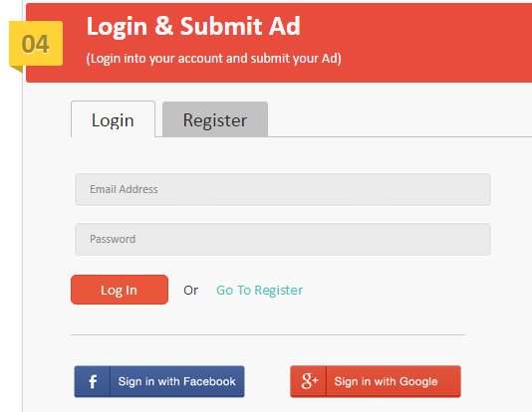Click the Google plus "g+" icon
Image resolution: width=532 pixels, height=412 pixels.
tap(310, 381)
